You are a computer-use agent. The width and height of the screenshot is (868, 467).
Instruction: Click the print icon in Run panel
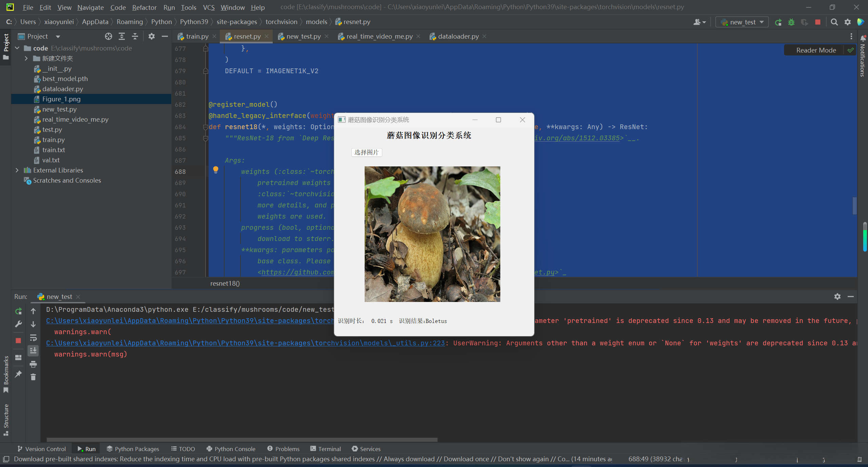[x=33, y=364]
